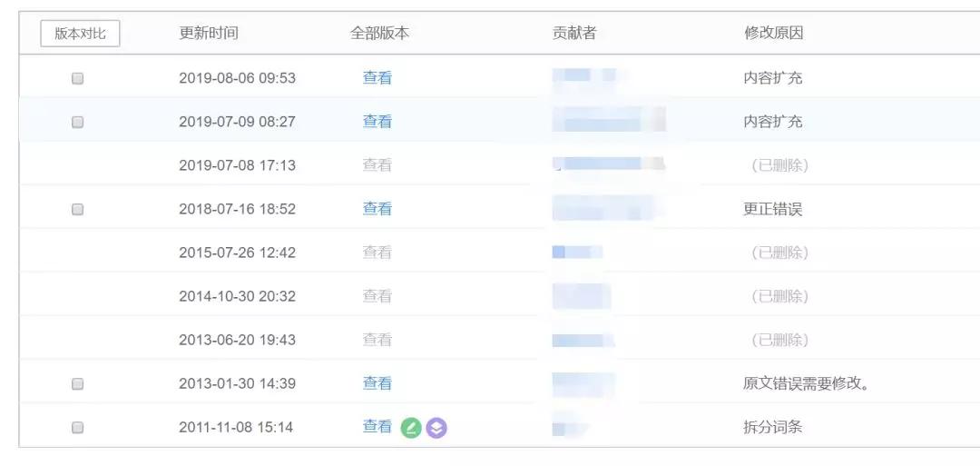Click the contributor name for 2019-07-09 version
This screenshot has height=466, width=980.
pos(608,120)
